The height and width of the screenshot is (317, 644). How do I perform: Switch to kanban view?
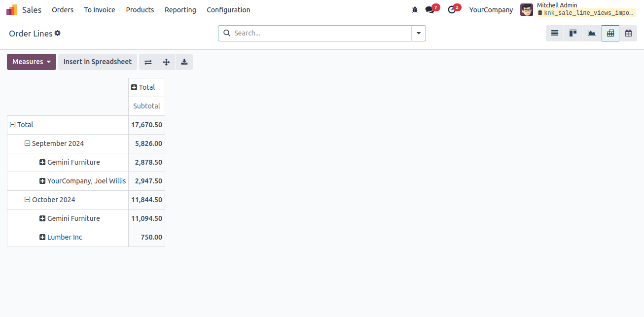click(573, 33)
